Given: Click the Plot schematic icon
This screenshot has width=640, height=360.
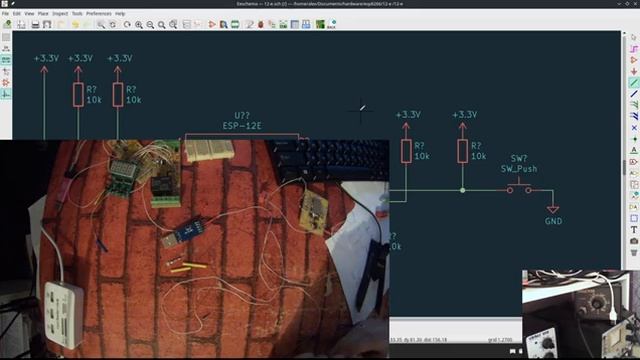Looking at the screenshot, I should coord(47,24).
